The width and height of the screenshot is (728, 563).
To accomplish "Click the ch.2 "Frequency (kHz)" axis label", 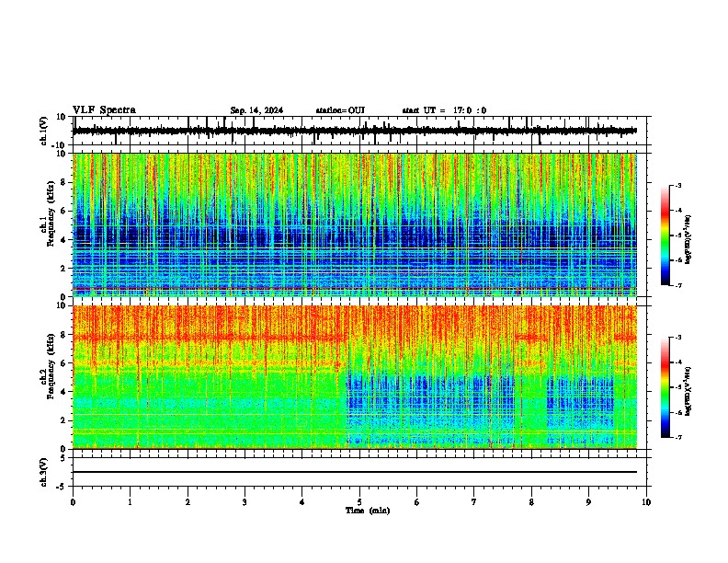I will (x=51, y=365).
